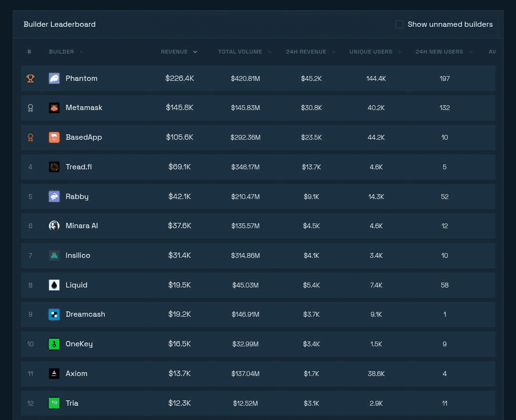Open the Dreamcash builder name link
Image resolution: width=516 pixels, height=420 pixels.
pos(85,314)
